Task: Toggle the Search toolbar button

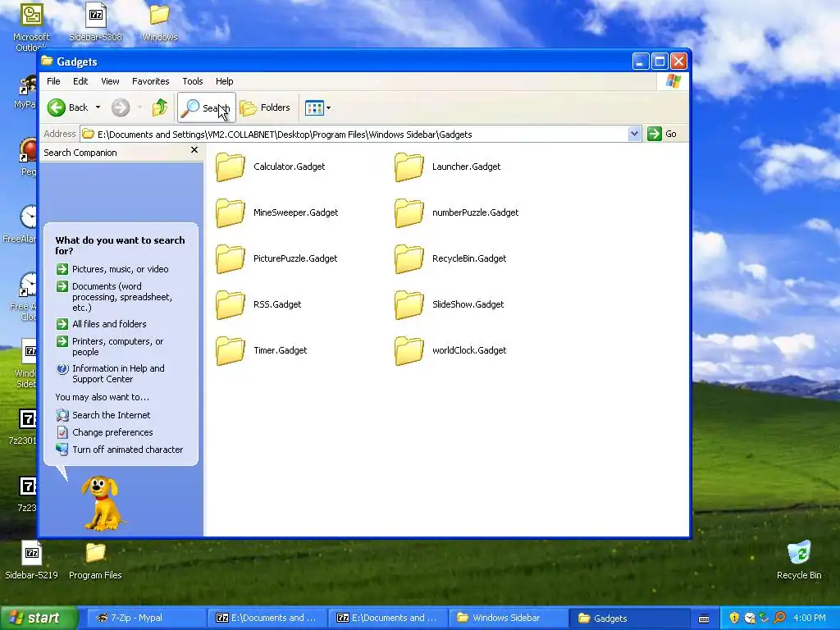Action: 206,107
